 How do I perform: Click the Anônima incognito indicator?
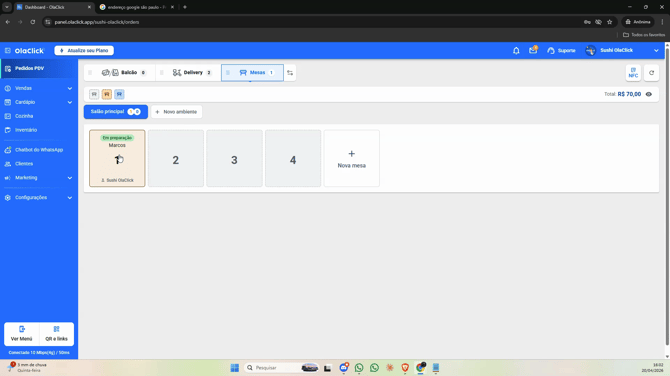point(638,22)
